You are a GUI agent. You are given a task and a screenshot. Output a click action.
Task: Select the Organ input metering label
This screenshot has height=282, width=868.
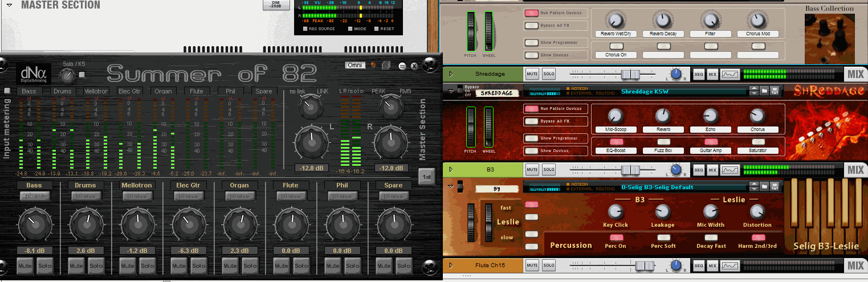164,91
